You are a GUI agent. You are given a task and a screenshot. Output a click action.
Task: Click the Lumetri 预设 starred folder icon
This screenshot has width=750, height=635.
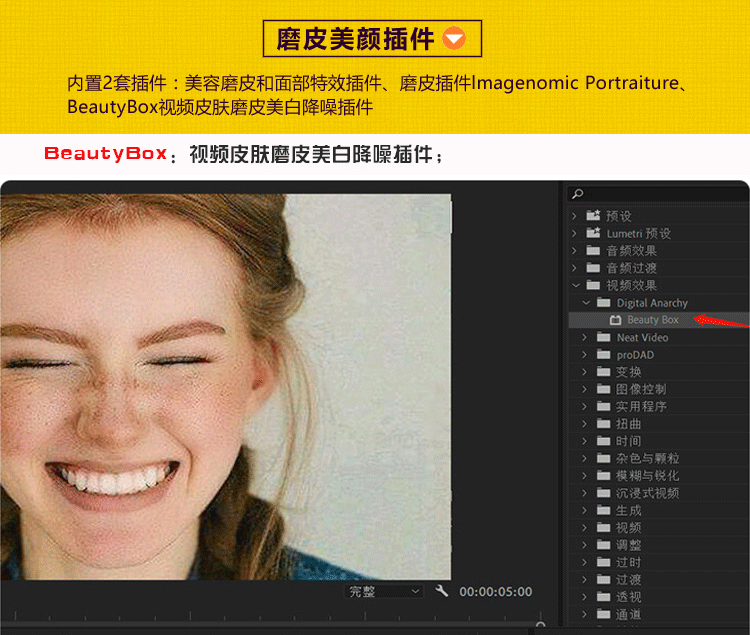pos(593,233)
